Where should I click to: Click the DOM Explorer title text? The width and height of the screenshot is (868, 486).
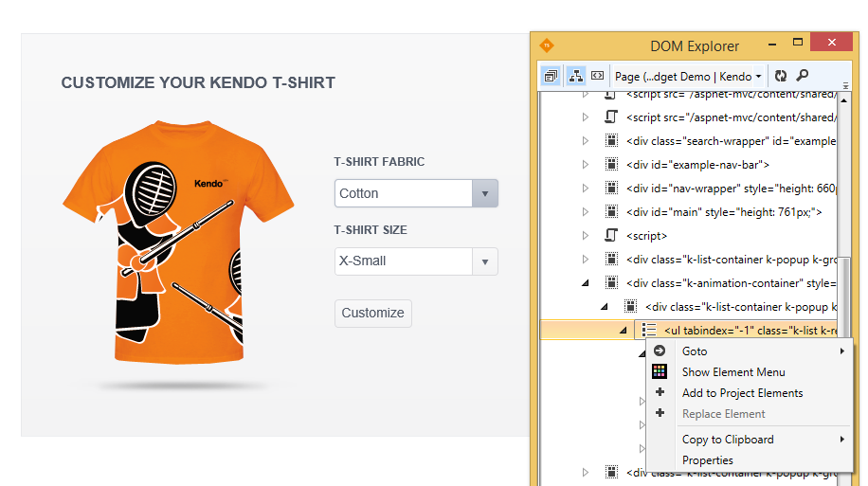pyautogui.click(x=695, y=46)
